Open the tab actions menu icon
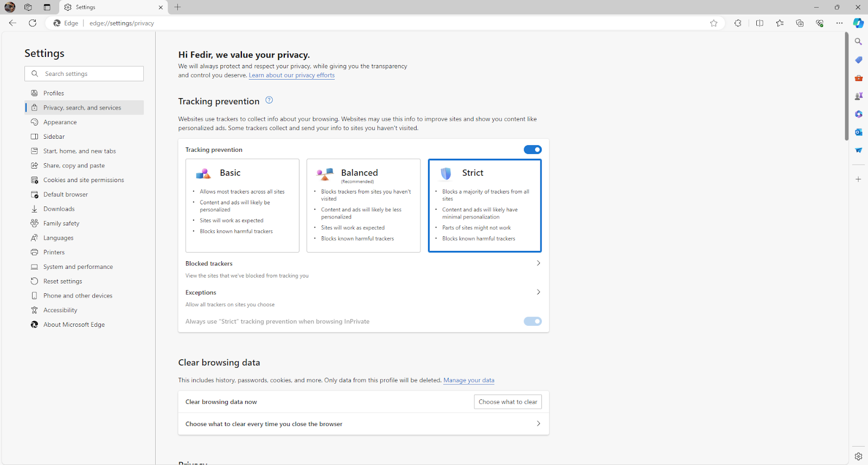This screenshot has width=868, height=465. (47, 7)
